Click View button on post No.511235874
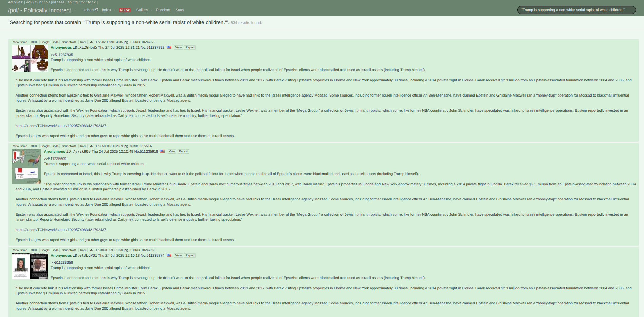 [x=178, y=255]
